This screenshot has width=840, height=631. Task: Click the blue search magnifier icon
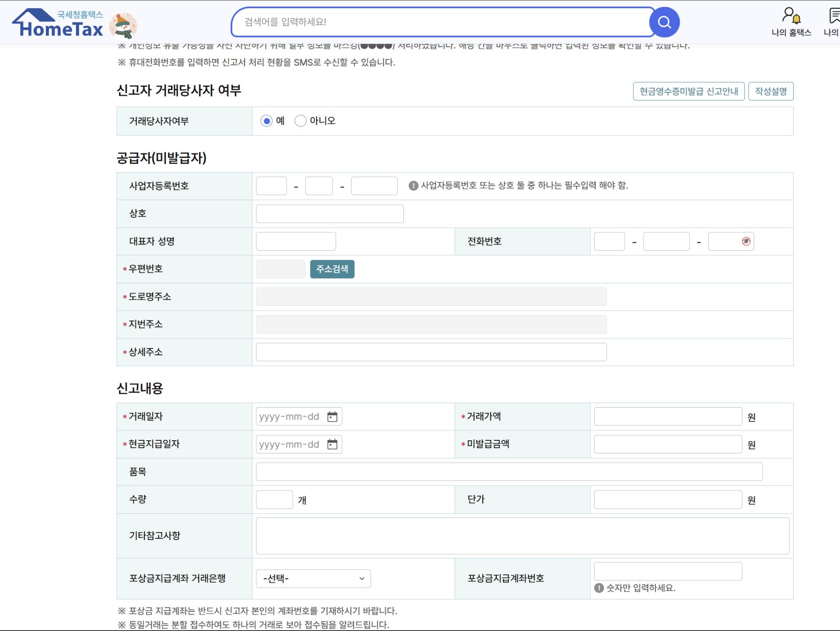tap(664, 22)
